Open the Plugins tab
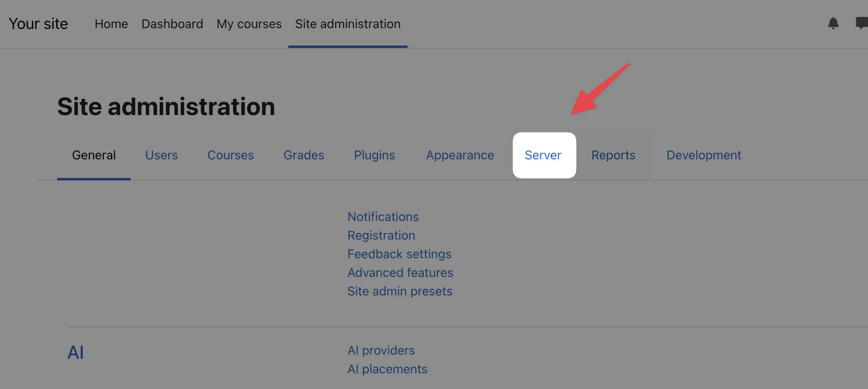The width and height of the screenshot is (868, 389). tap(374, 155)
